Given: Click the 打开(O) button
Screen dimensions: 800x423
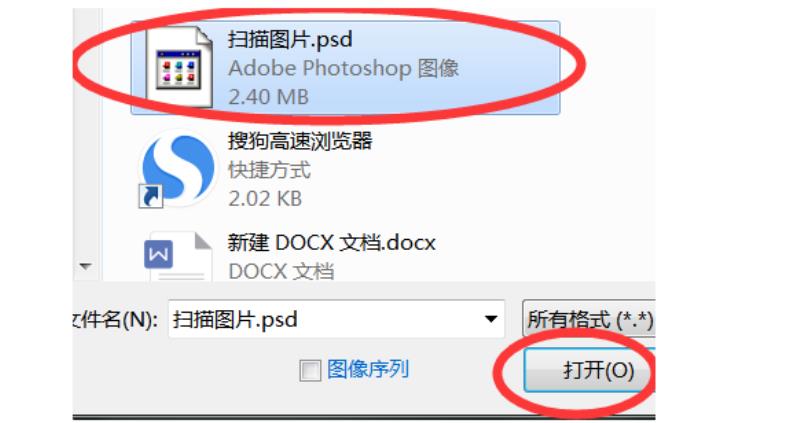Looking at the screenshot, I should (589, 370).
